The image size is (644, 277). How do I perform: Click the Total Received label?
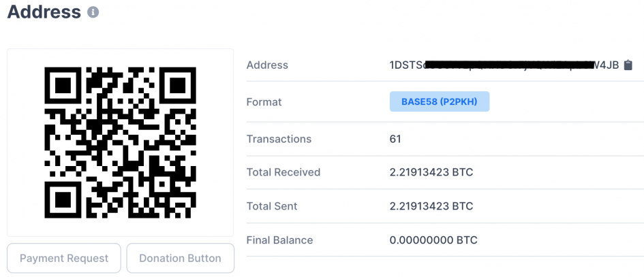point(283,172)
